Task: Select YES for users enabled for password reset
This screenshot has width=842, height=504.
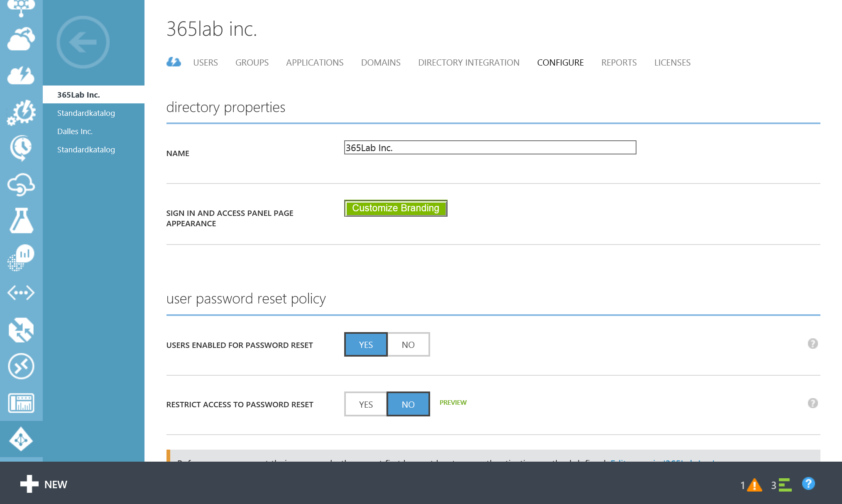Action: pyautogui.click(x=366, y=345)
